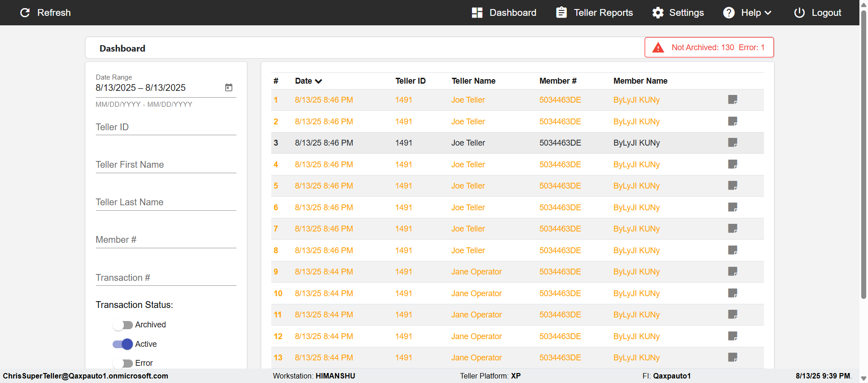This screenshot has width=868, height=383.
Task: Click the # column header
Action: click(276, 81)
